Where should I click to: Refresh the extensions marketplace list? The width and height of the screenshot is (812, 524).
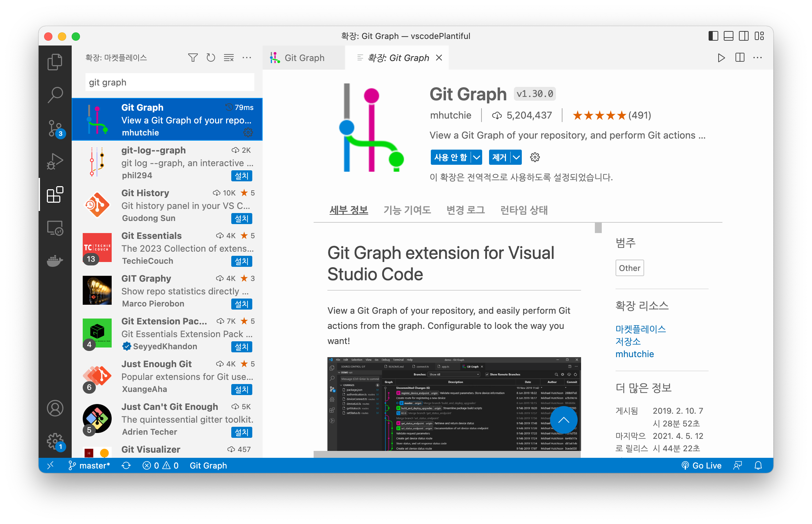coord(211,58)
